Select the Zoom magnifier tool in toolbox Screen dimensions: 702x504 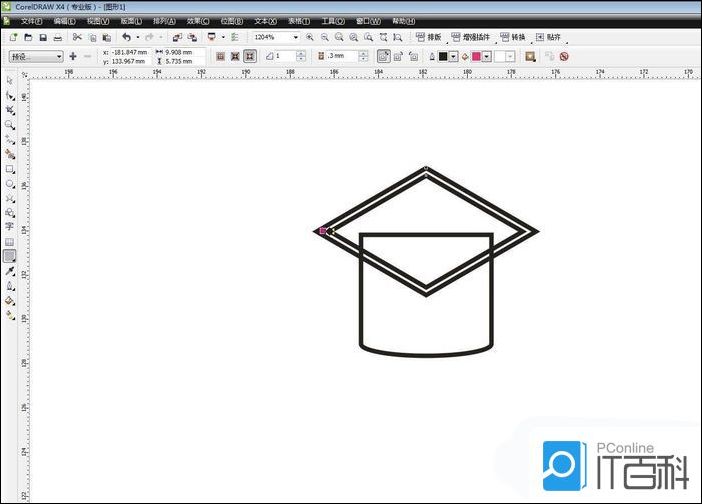[10, 125]
